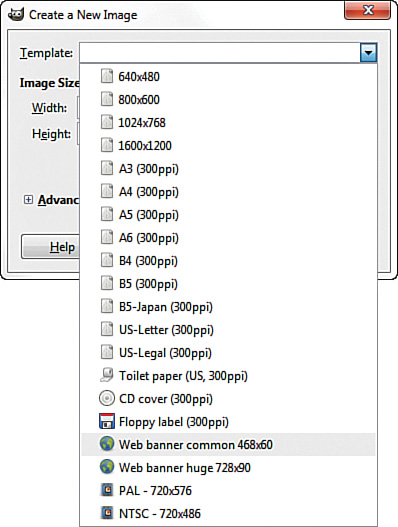Choose the 1600x1200 template
Image resolution: width=398 pixels, height=527 pixels.
pos(228,146)
